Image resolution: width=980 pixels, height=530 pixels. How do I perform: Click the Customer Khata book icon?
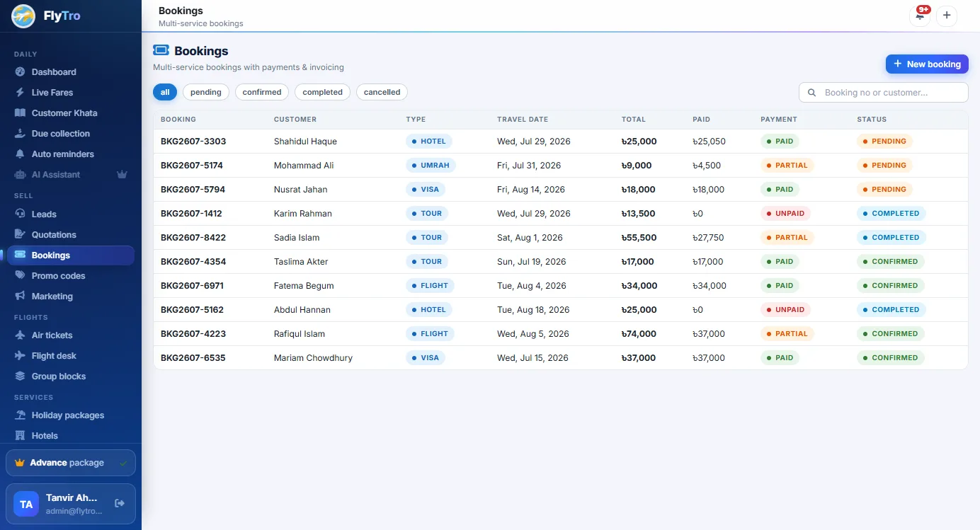click(x=20, y=113)
